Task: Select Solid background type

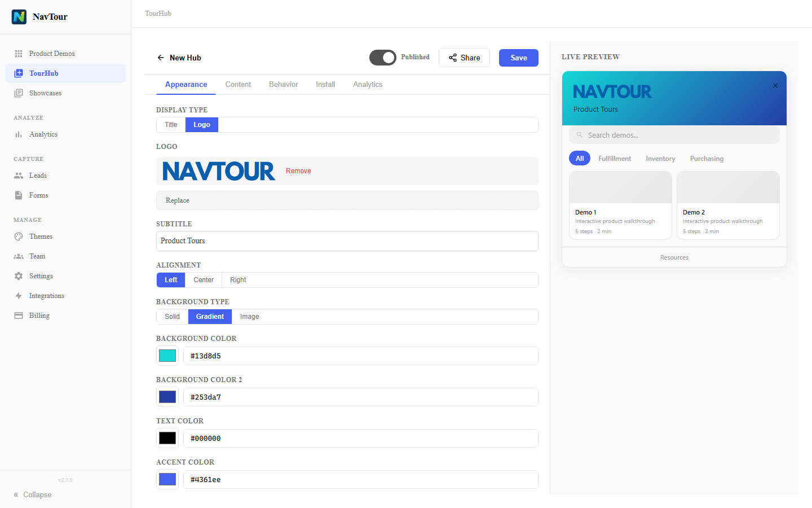Action: coord(173,317)
